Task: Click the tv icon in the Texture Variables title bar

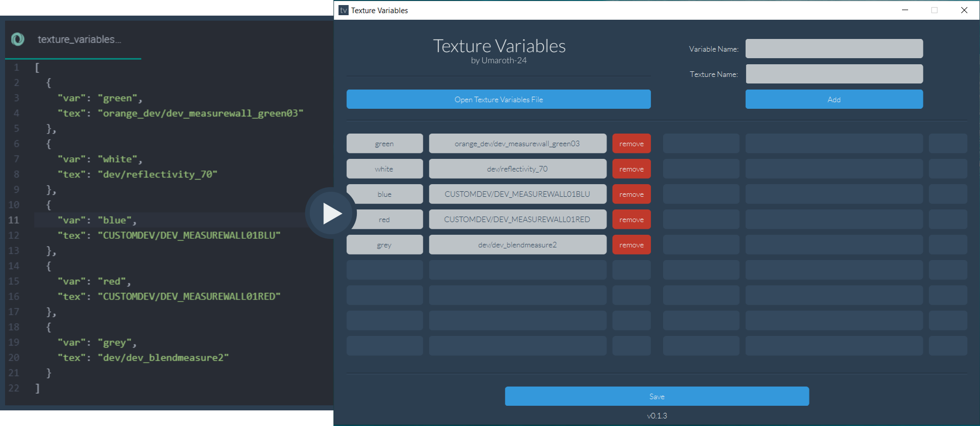Action: [344, 10]
